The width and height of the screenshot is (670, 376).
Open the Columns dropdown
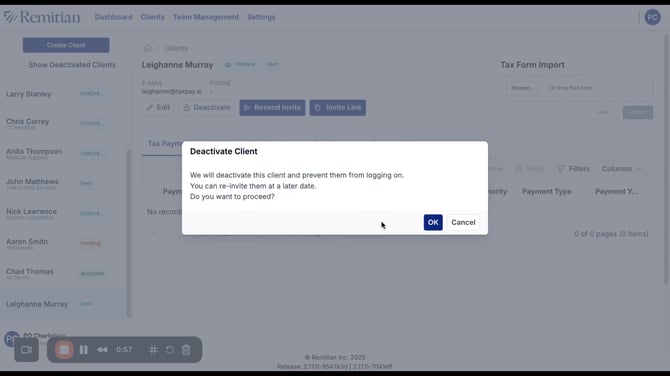pyautogui.click(x=621, y=169)
